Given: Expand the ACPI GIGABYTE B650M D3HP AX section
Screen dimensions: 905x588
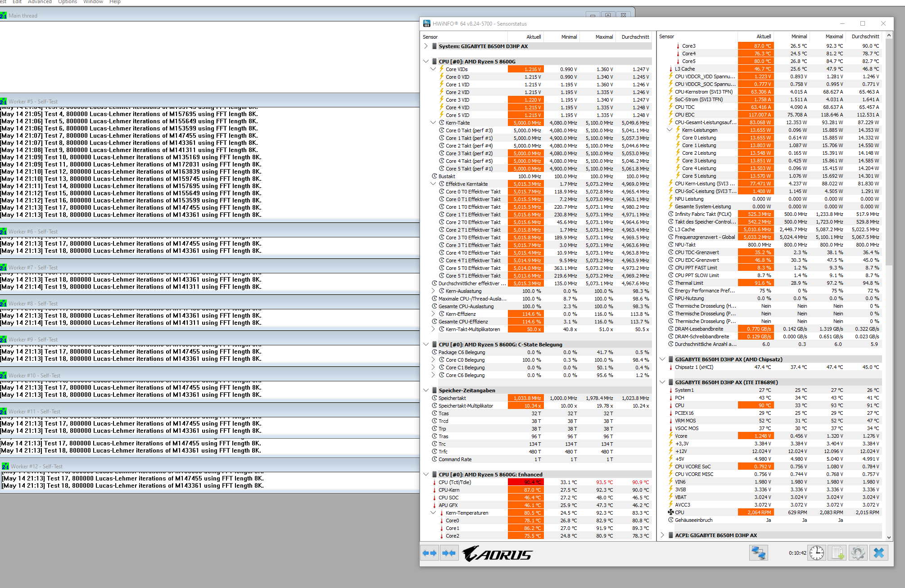Looking at the screenshot, I should pyautogui.click(x=662, y=535).
